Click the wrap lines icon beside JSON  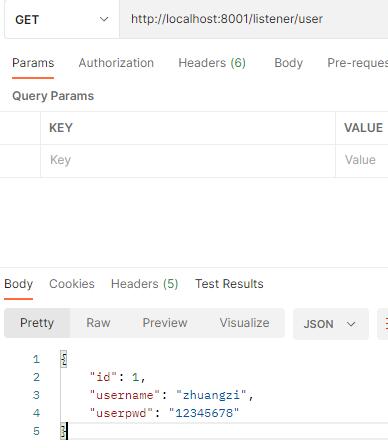[x=383, y=324]
